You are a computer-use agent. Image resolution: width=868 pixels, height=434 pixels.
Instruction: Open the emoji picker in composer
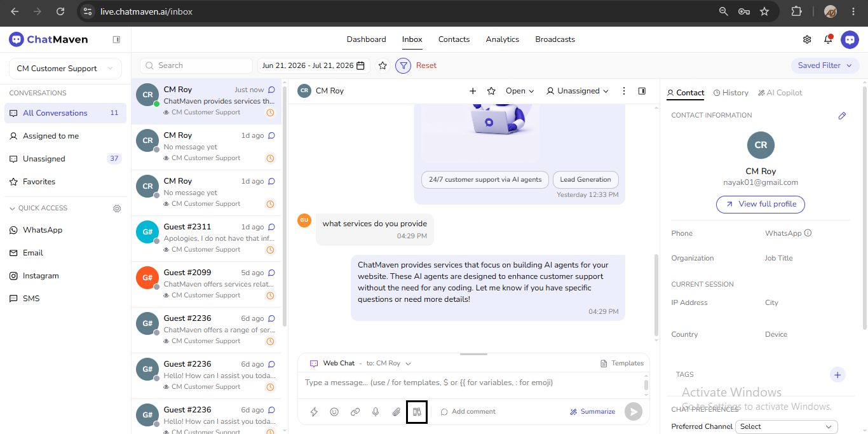334,412
